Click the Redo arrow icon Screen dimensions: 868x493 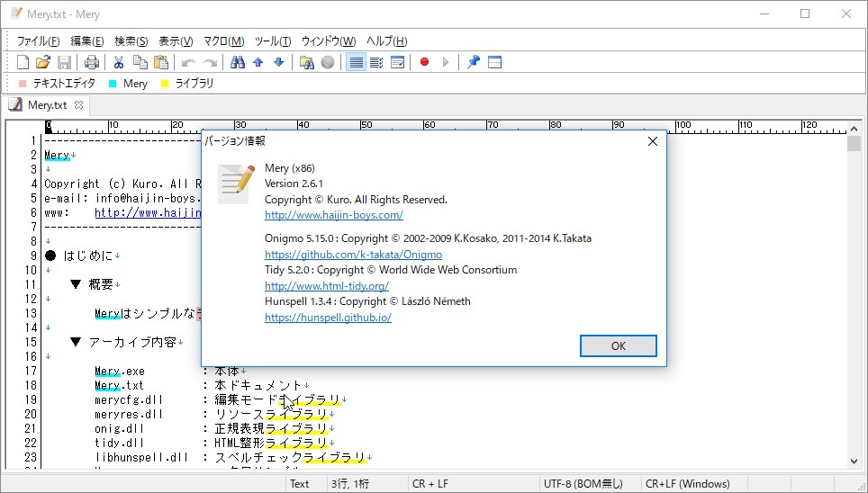tap(210, 62)
